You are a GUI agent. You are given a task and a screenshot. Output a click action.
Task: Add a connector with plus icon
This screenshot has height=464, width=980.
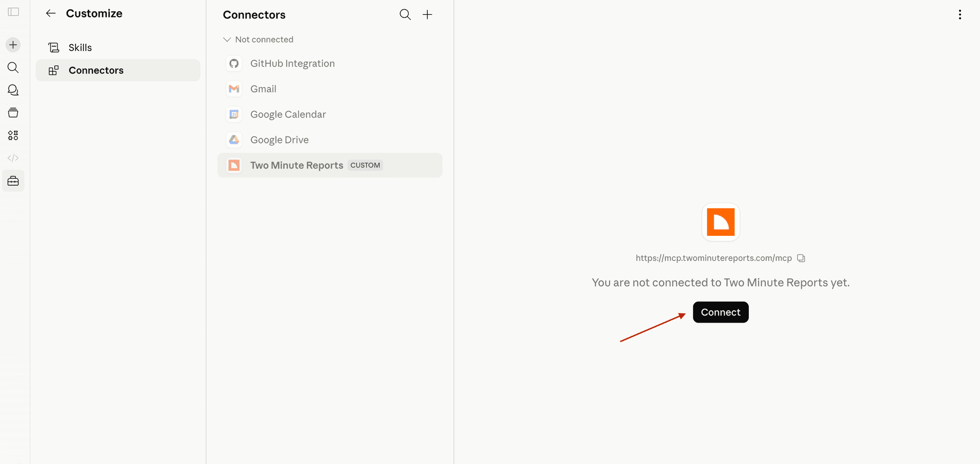(x=428, y=15)
